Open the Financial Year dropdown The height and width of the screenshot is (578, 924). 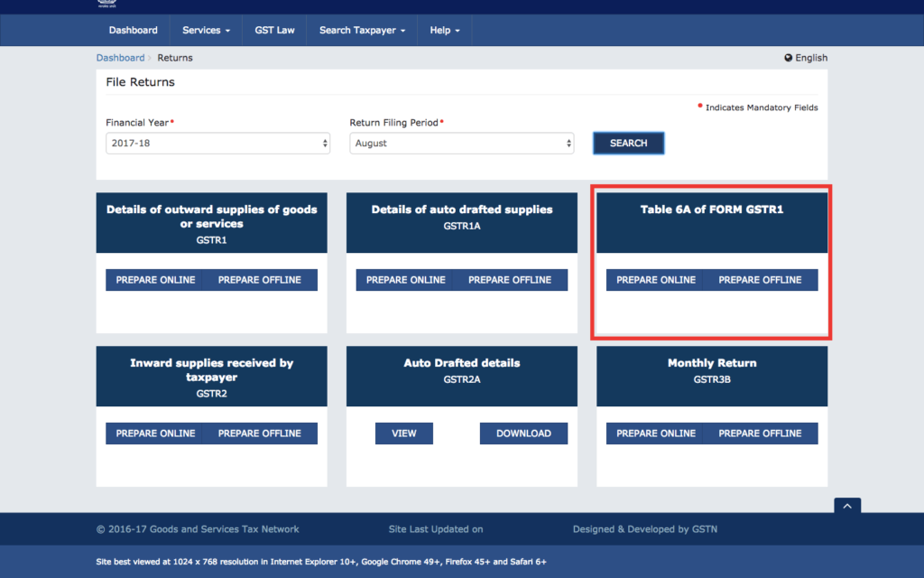click(x=217, y=143)
